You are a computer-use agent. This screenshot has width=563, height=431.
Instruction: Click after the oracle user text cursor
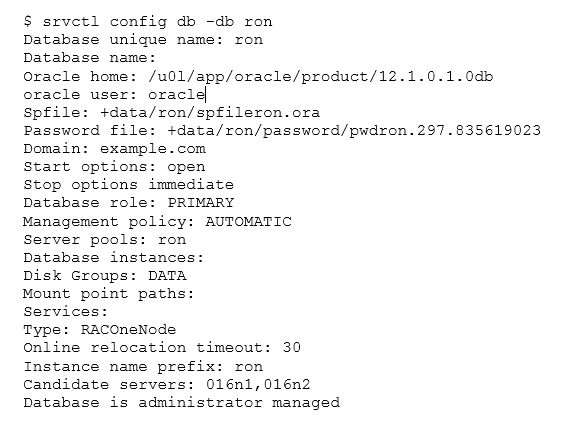[x=206, y=94]
